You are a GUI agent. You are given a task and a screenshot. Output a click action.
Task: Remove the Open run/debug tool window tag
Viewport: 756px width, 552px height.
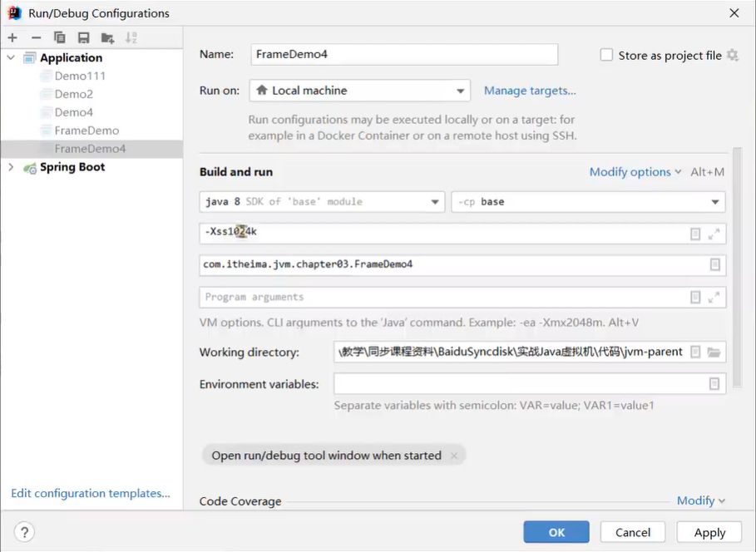[x=454, y=456]
